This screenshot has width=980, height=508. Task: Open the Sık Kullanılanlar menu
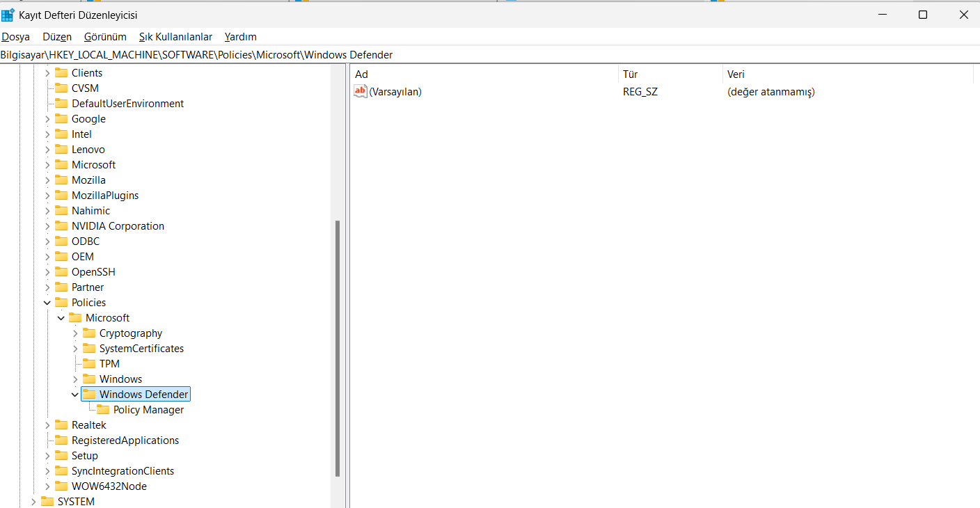click(x=175, y=37)
